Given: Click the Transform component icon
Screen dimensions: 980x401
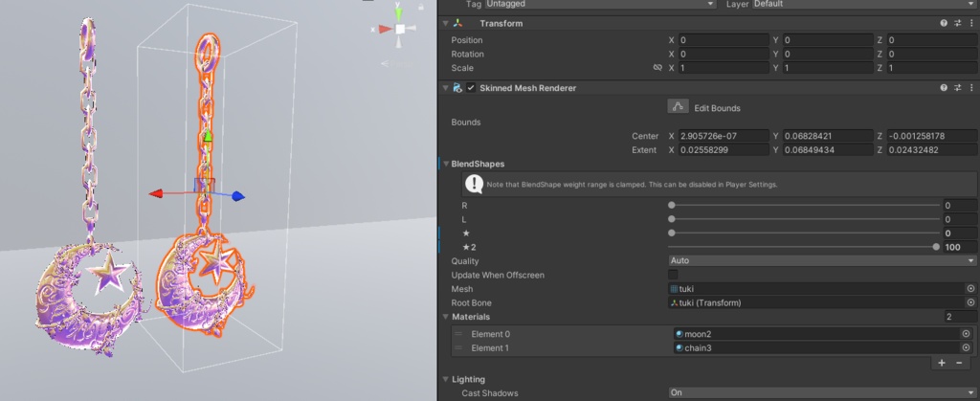Looking at the screenshot, I should (x=458, y=23).
